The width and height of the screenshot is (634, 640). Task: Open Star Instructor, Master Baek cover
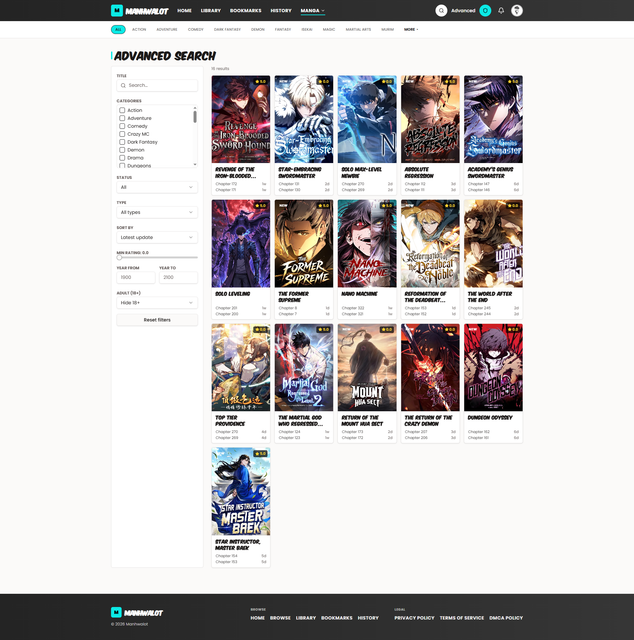click(x=241, y=491)
